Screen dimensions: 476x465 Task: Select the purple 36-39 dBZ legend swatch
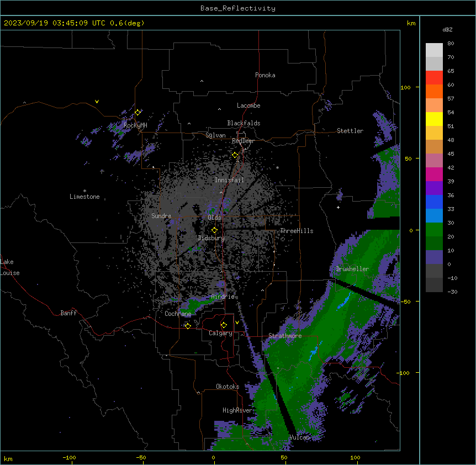(x=434, y=188)
